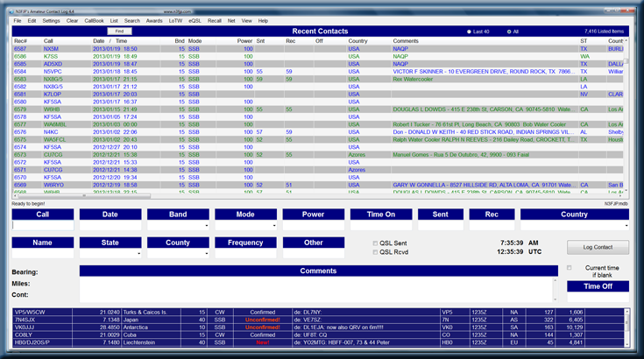644x359 pixels.
Task: Select the All radio button
Action: click(506, 31)
